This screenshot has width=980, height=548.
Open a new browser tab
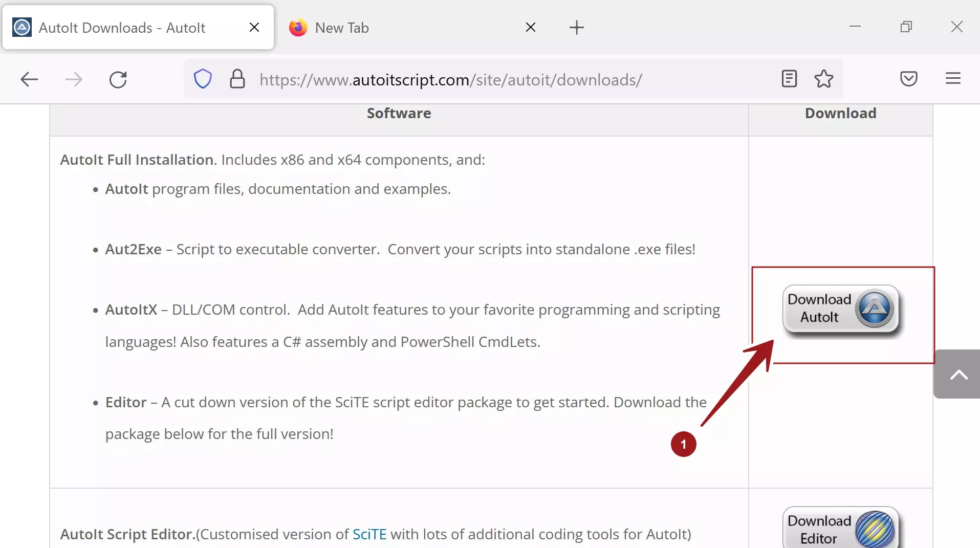[577, 27]
